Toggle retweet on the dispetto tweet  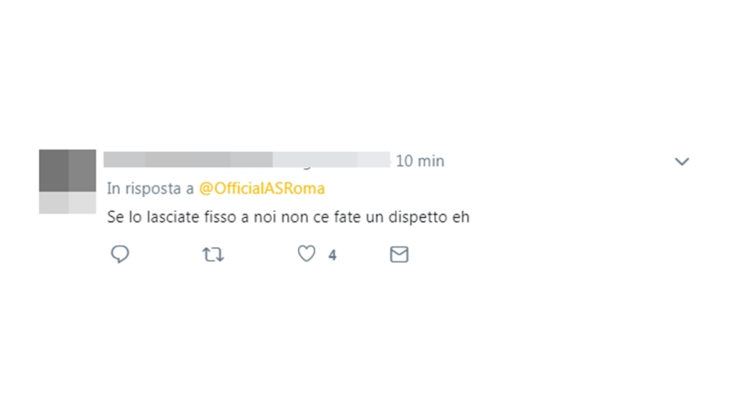pyautogui.click(x=213, y=255)
